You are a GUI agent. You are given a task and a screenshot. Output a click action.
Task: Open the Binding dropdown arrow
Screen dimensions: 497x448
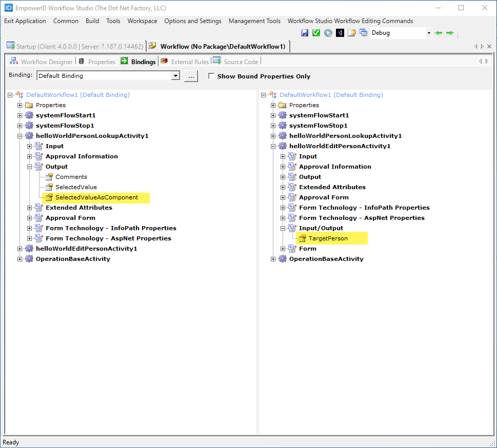pos(175,76)
